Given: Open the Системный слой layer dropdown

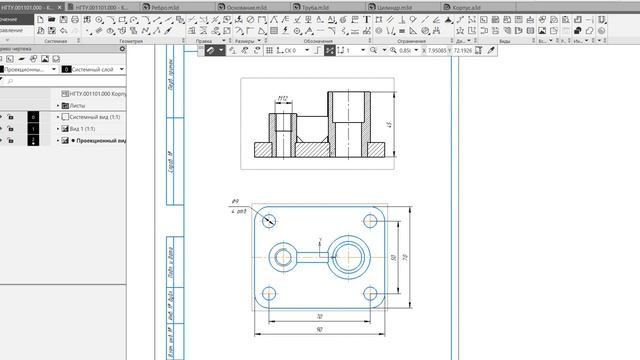Looking at the screenshot, I should 122,69.
